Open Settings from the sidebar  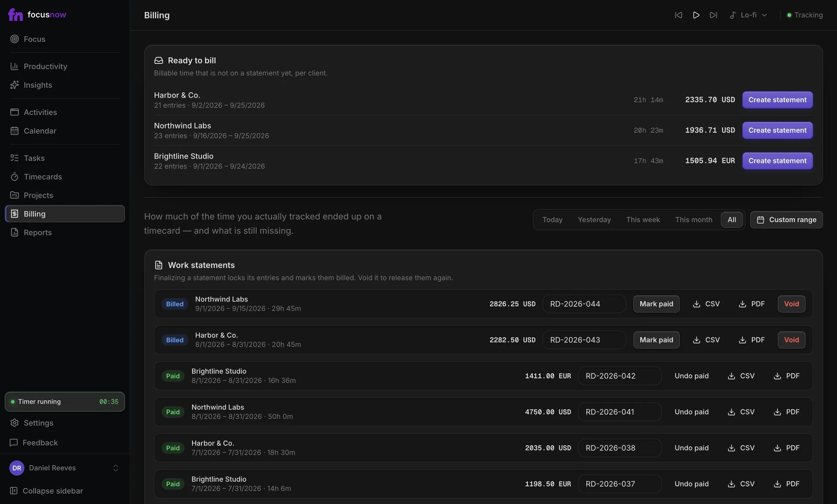click(x=65, y=423)
